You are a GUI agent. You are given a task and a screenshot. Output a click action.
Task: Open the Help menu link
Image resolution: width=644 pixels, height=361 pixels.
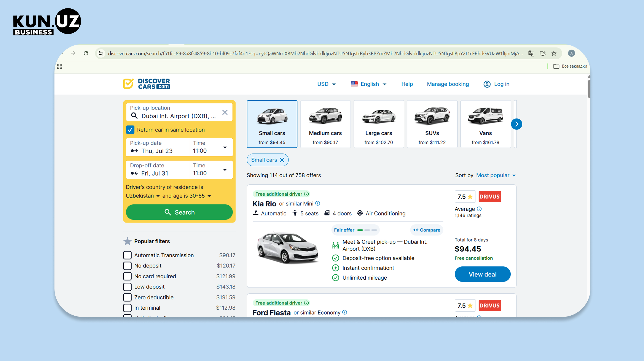pyautogui.click(x=407, y=84)
